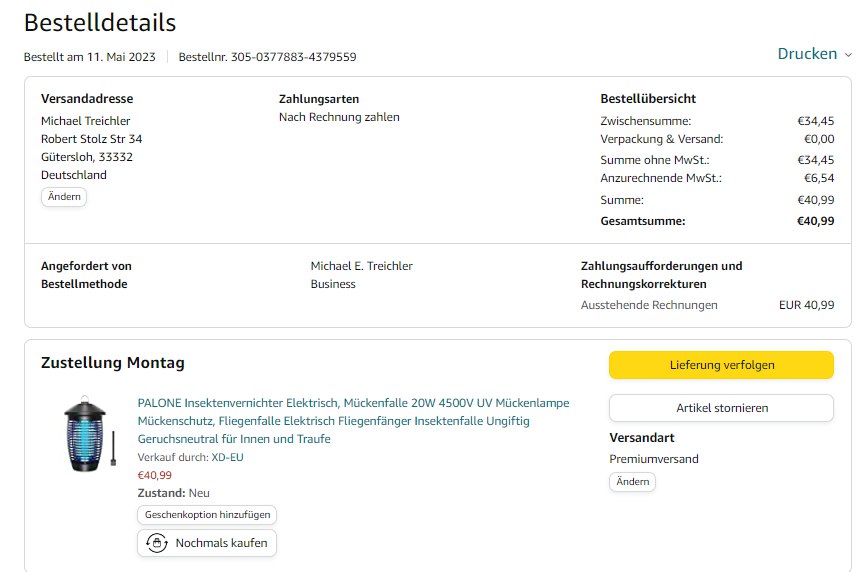The image size is (863, 572).
Task: Click the Premiumversand shipping method text
Action: 654,459
